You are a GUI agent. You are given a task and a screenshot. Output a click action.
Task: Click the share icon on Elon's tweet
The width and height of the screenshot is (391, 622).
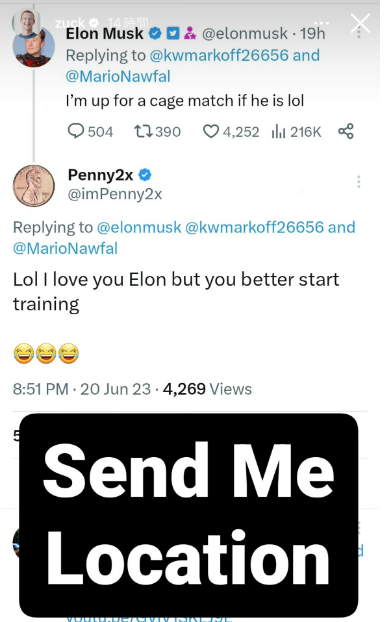tap(346, 131)
